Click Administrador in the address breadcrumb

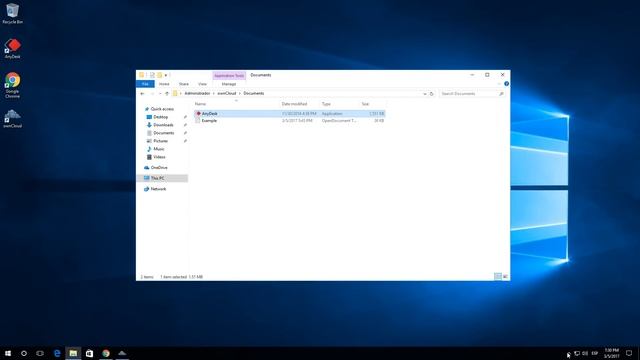[x=197, y=93]
